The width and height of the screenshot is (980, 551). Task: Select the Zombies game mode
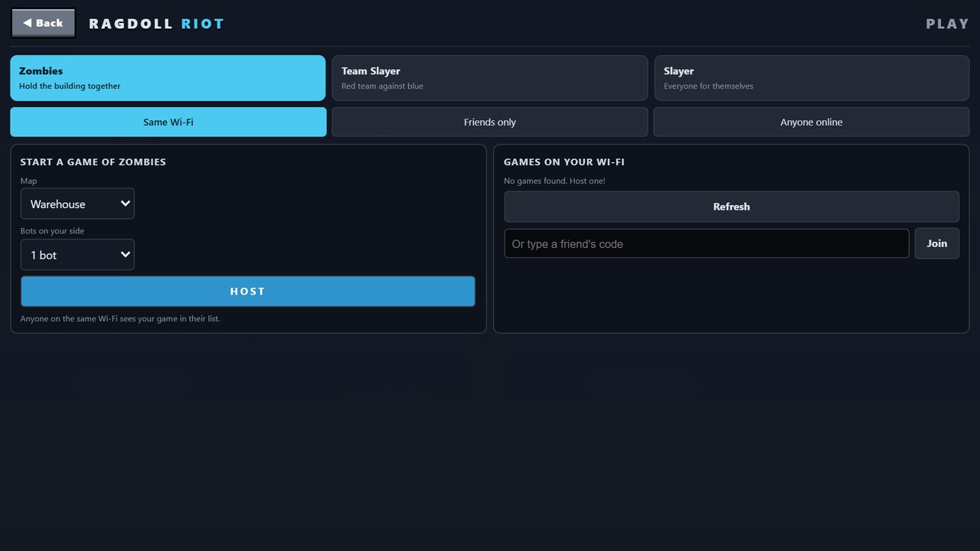[x=168, y=78]
